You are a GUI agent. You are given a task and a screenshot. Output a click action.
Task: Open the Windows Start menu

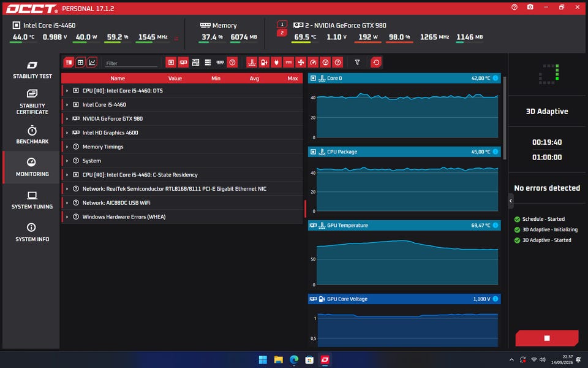(263, 360)
